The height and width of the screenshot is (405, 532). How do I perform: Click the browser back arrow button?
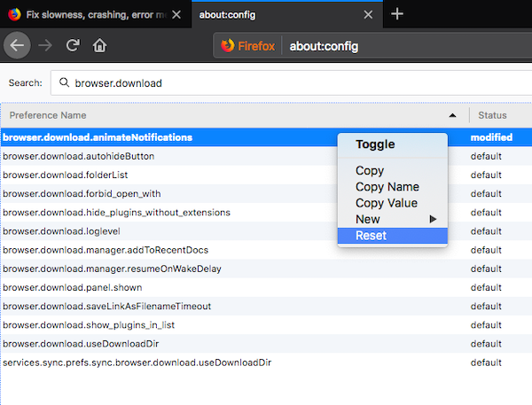(19, 45)
